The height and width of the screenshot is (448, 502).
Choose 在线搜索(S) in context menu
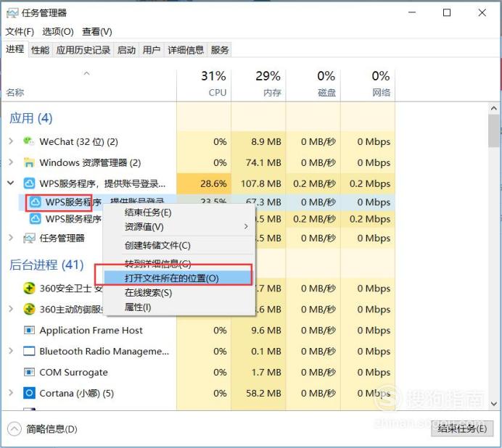179,293
